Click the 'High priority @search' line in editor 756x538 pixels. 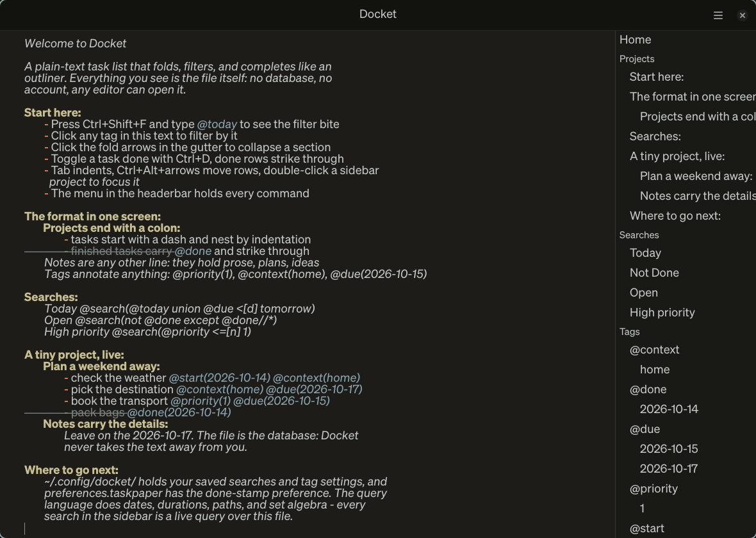pos(147,332)
